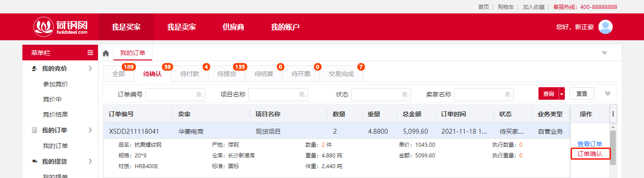This screenshot has width=644, height=178.
Task: Open lookup icon in 项目名称 field
Action: [302, 94]
